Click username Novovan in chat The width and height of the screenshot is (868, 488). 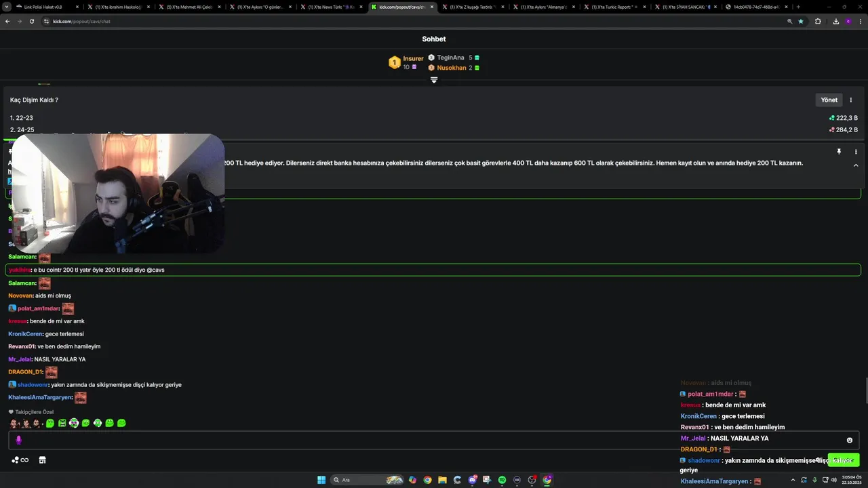20,296
